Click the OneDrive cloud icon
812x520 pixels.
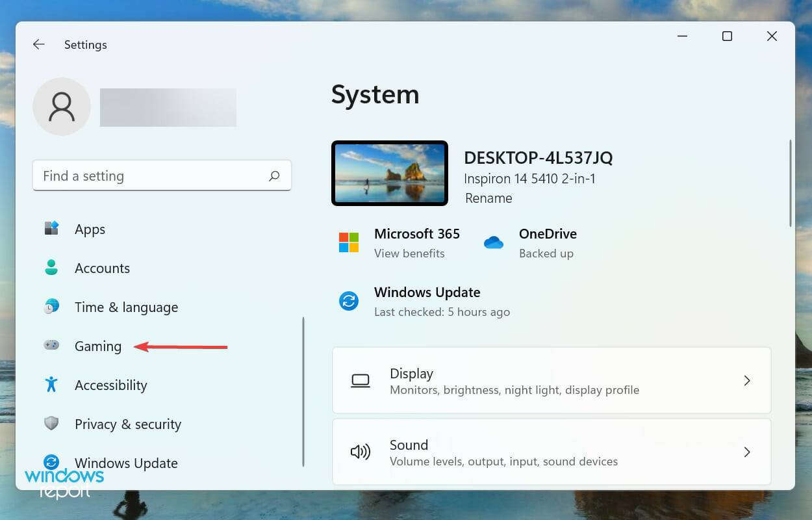click(x=494, y=242)
